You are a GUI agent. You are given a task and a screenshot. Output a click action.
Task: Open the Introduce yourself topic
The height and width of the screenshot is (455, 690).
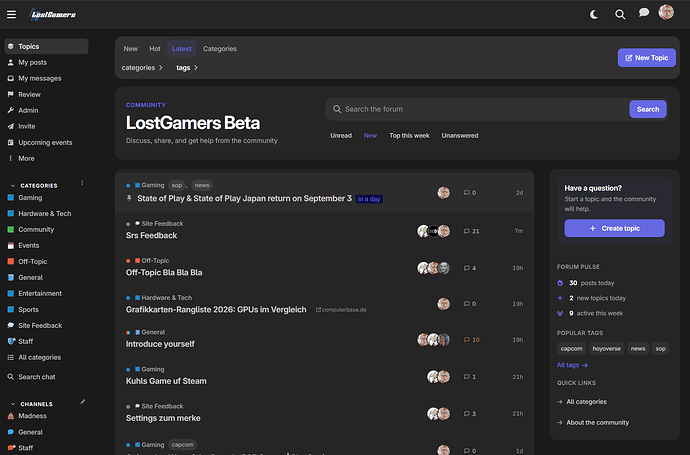coord(160,344)
